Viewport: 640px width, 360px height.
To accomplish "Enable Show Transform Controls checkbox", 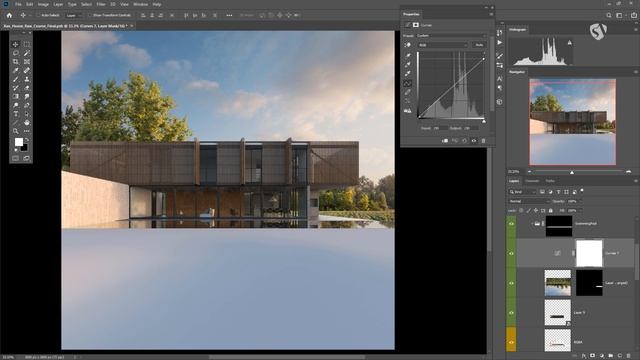I will click(91, 15).
